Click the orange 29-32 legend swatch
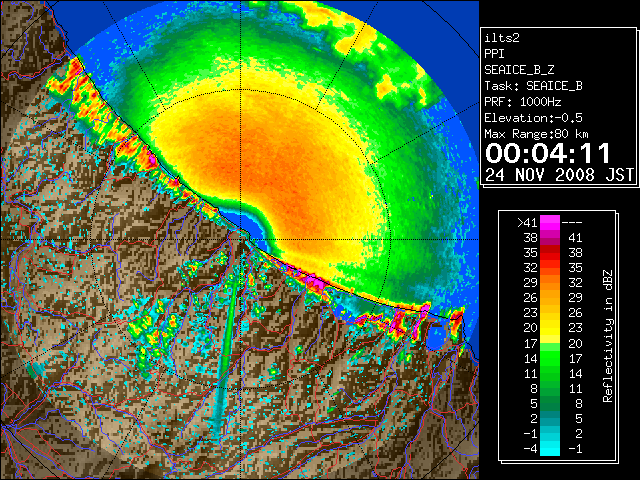This screenshot has width=640, height=480. 550,283
